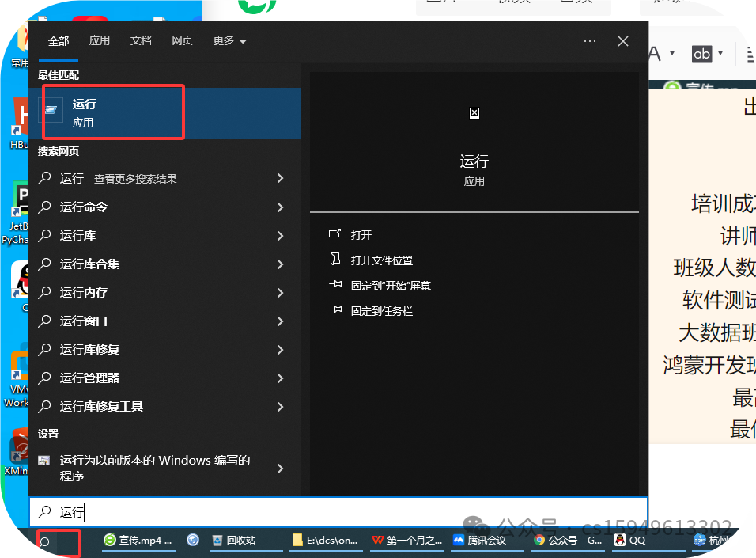
Task: Click the search icon beside 运行内存
Action: point(44,292)
